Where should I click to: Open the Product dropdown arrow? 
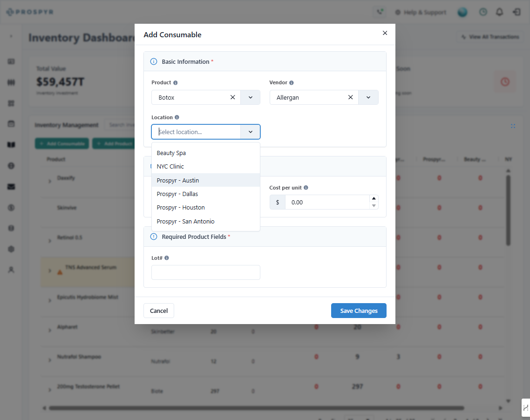tap(251, 97)
